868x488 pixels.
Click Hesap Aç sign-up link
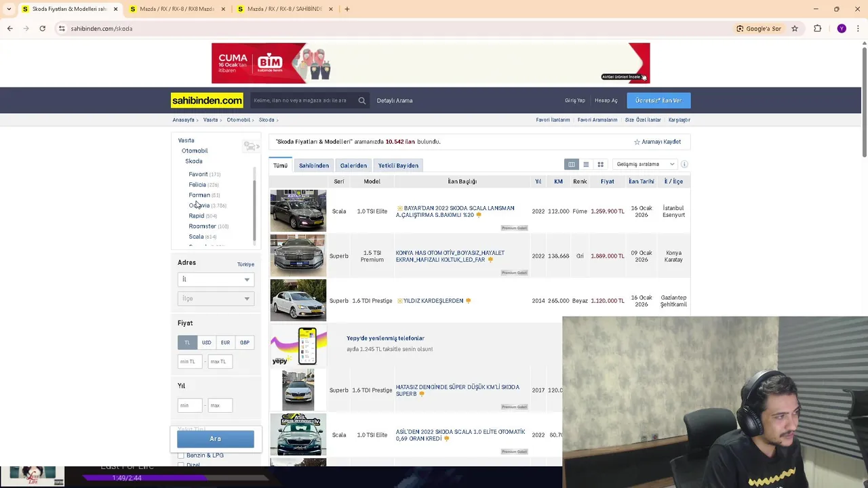pyautogui.click(x=606, y=100)
